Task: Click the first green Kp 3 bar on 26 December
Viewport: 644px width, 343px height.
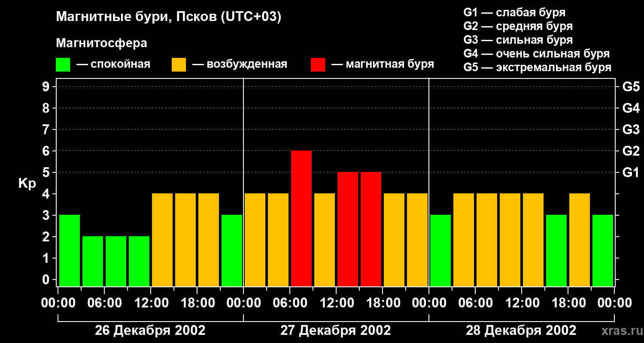Action: 70,250
